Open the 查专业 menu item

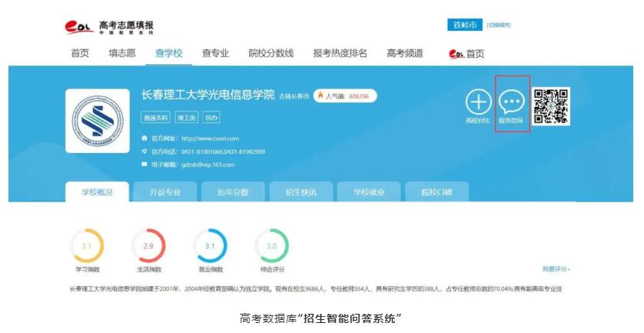tap(215, 53)
